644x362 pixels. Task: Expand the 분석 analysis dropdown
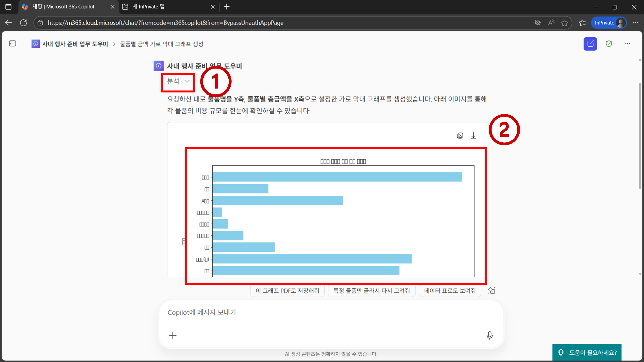pyautogui.click(x=178, y=81)
